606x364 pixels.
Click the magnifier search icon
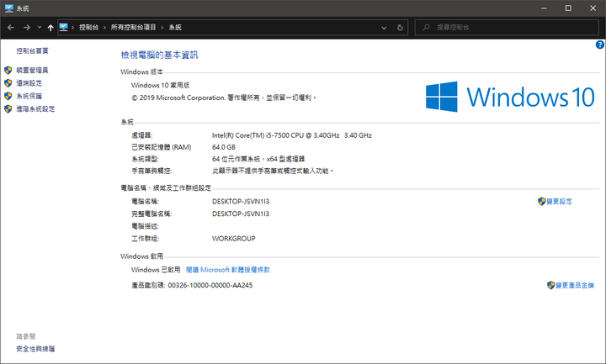click(426, 28)
